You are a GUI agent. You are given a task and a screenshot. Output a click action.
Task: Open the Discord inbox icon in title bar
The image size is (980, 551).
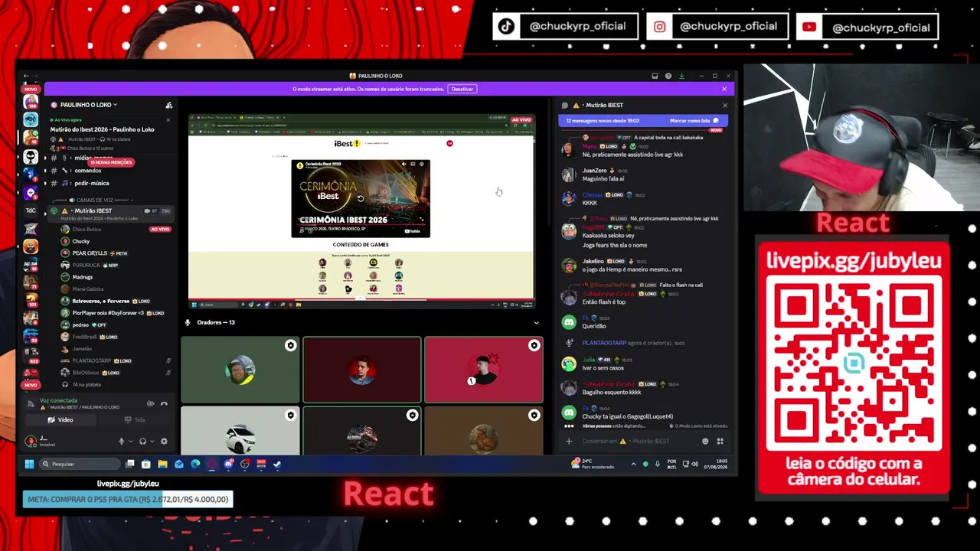[x=655, y=76]
